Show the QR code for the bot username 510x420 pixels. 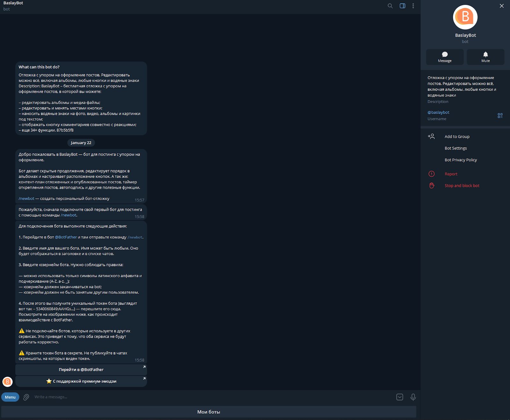pos(500,115)
